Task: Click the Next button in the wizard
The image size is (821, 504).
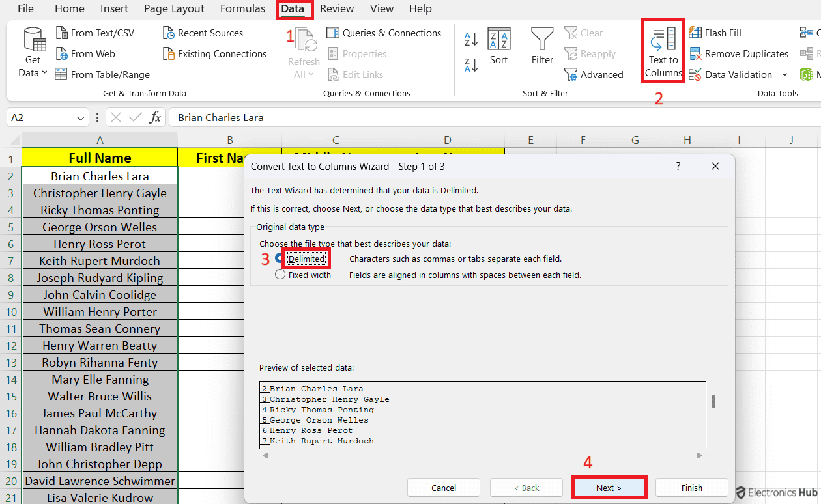Action: tap(609, 487)
